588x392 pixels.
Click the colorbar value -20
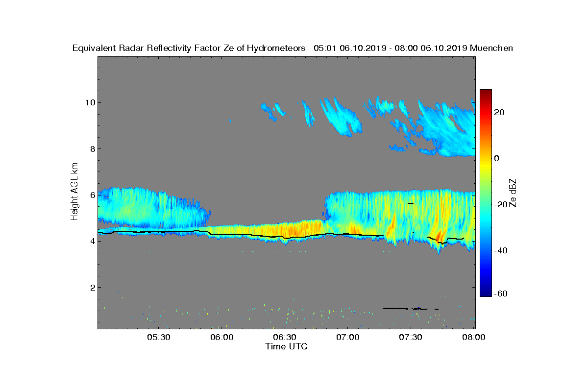(x=501, y=204)
